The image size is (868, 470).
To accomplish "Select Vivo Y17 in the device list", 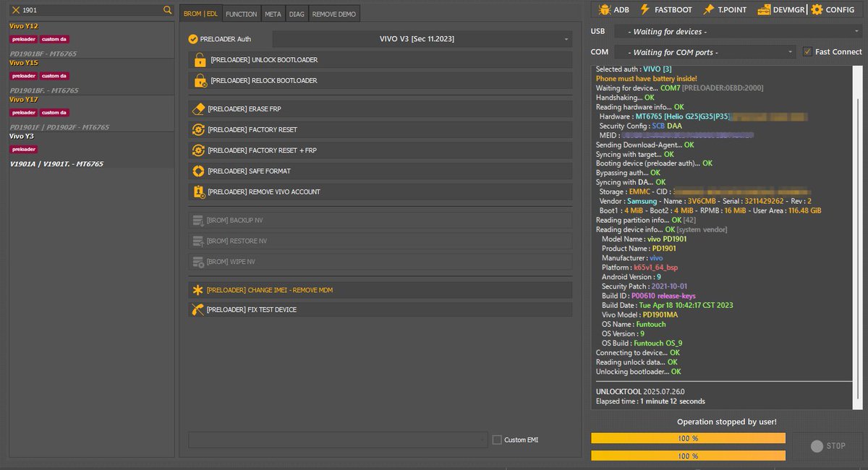I will (x=91, y=114).
